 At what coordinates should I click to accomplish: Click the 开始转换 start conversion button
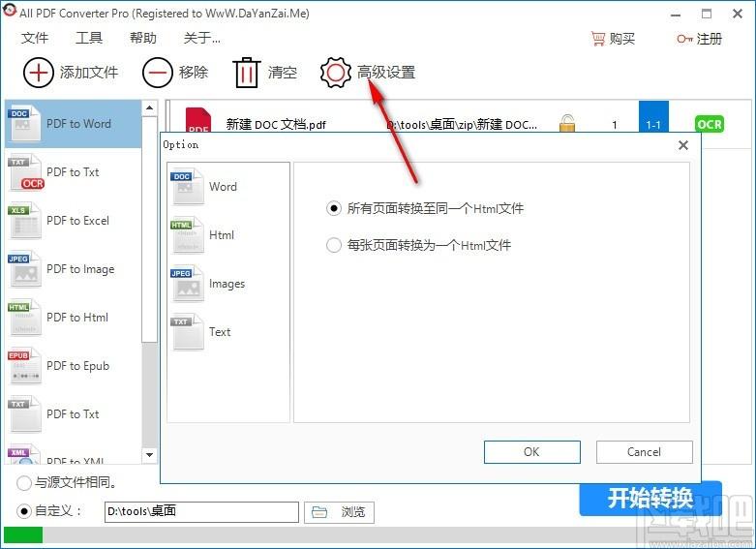coord(650,499)
